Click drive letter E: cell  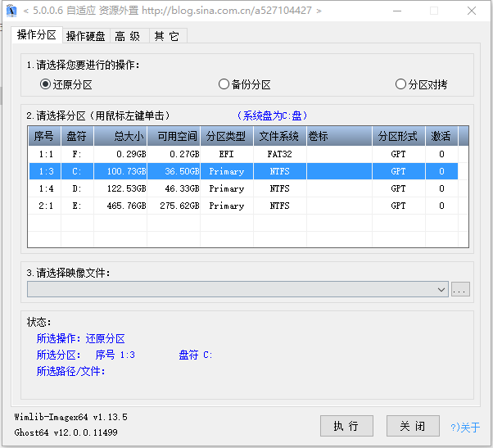pos(77,206)
